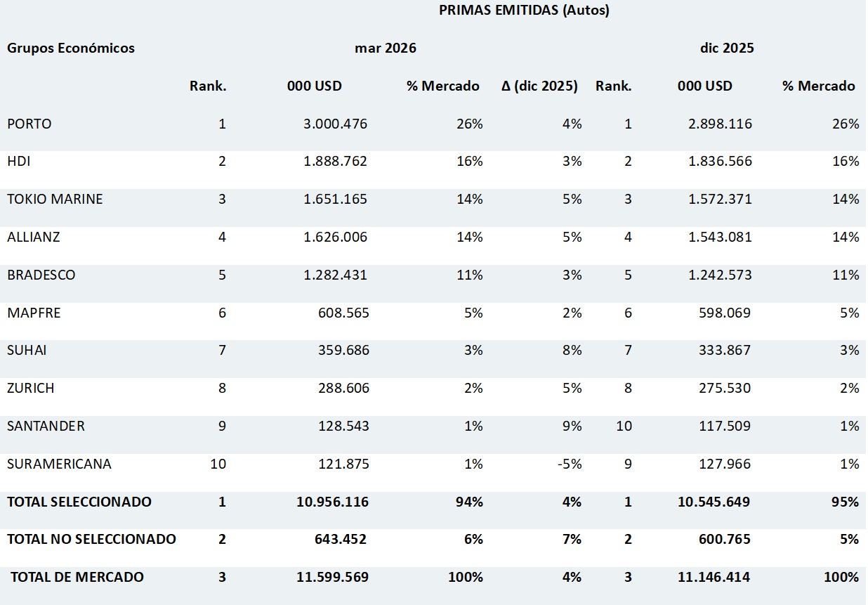Click the TOTAL NO SELECCIONADO row label

[x=91, y=539]
